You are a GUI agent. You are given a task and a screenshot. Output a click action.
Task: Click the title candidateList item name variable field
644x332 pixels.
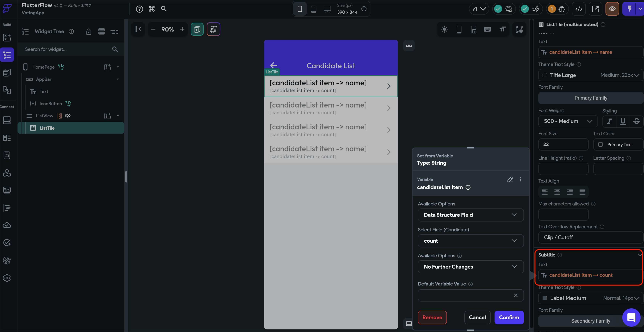tap(591, 52)
